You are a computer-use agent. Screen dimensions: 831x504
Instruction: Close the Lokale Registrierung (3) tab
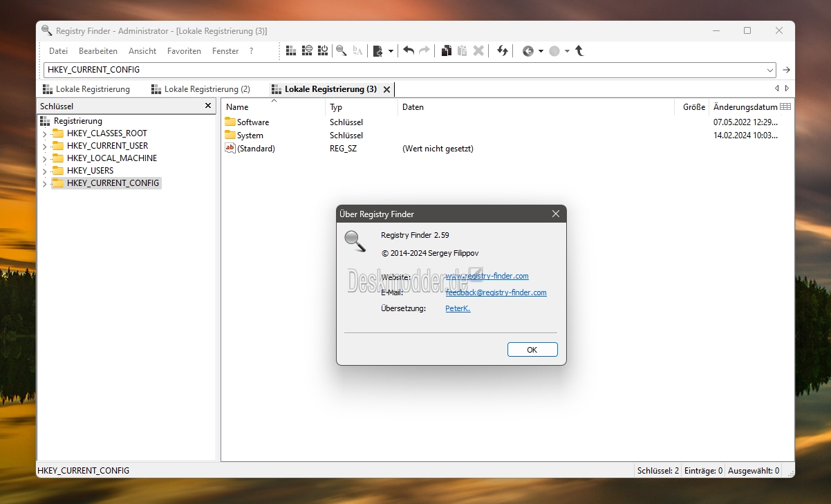pyautogui.click(x=386, y=89)
